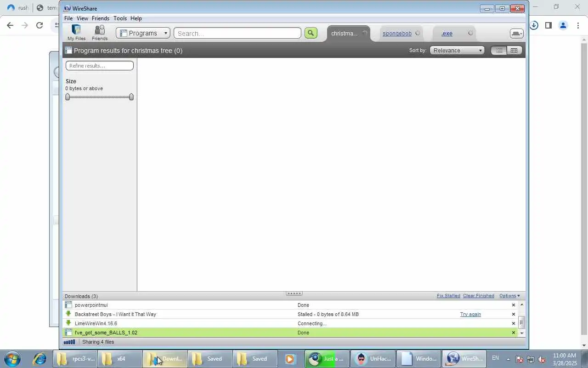The image size is (588, 368).
Task: Click the connection strength bars icon
Action: click(x=69, y=342)
